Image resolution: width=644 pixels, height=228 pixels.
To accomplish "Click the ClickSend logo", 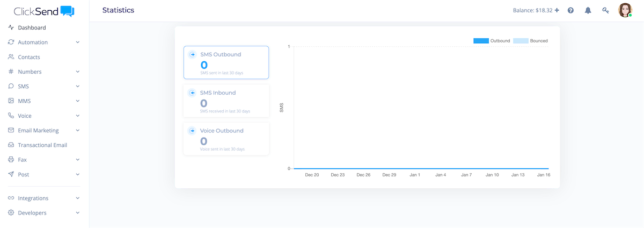I will (44, 11).
